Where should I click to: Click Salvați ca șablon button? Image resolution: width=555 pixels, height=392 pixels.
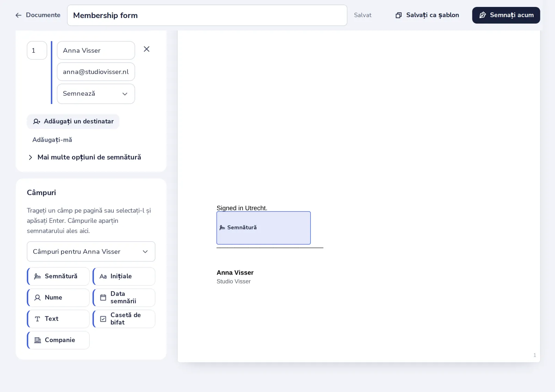click(x=427, y=15)
